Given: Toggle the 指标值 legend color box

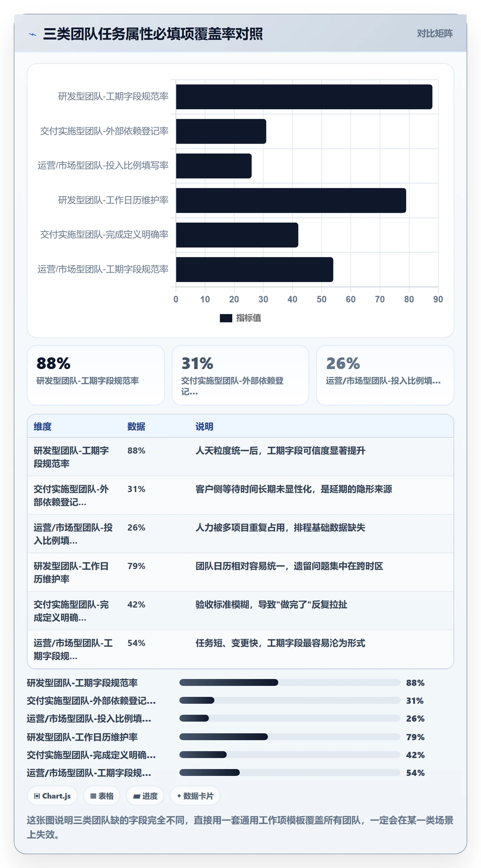Looking at the screenshot, I should click(226, 318).
